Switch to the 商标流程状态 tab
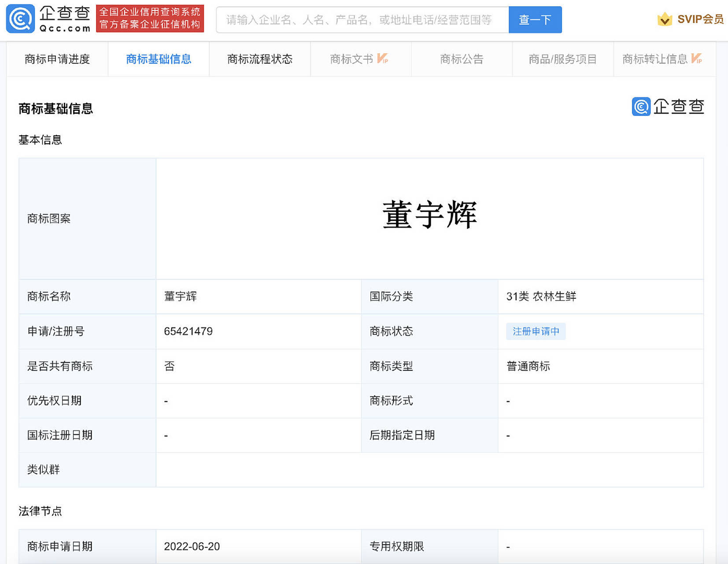 point(260,59)
